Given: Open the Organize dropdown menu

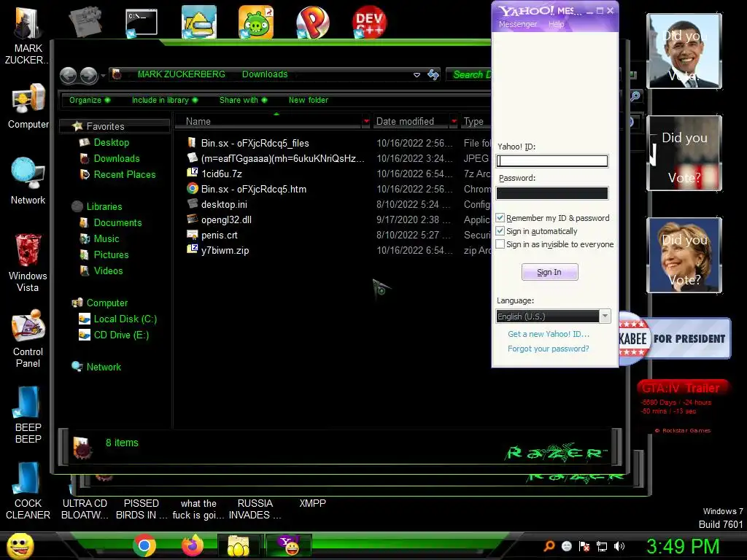Looking at the screenshot, I should tap(90, 100).
